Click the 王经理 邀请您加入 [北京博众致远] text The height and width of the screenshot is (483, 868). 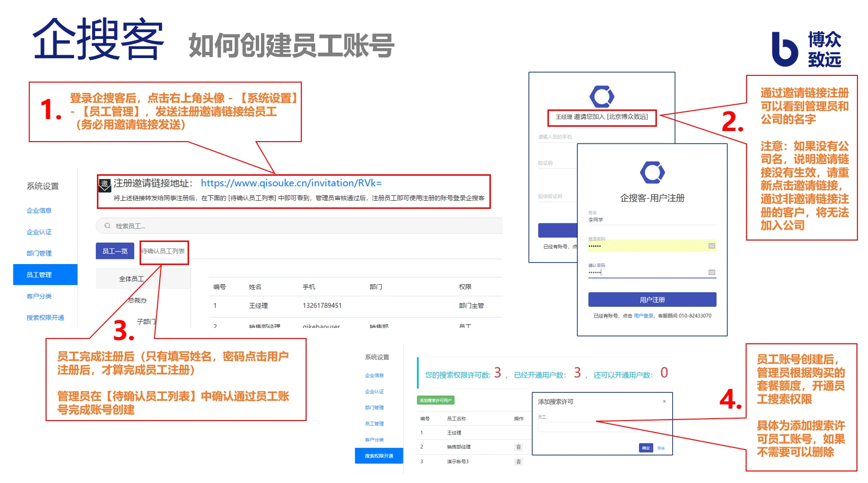[x=602, y=117]
